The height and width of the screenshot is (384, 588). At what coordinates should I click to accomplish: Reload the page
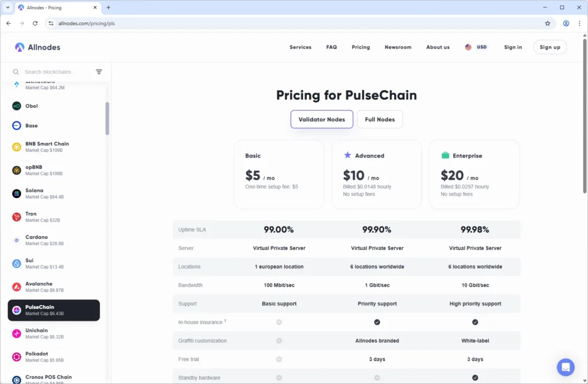click(x=35, y=23)
